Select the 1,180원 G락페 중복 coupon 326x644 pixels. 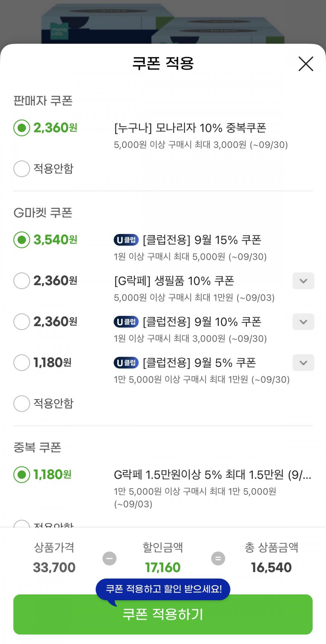22,474
